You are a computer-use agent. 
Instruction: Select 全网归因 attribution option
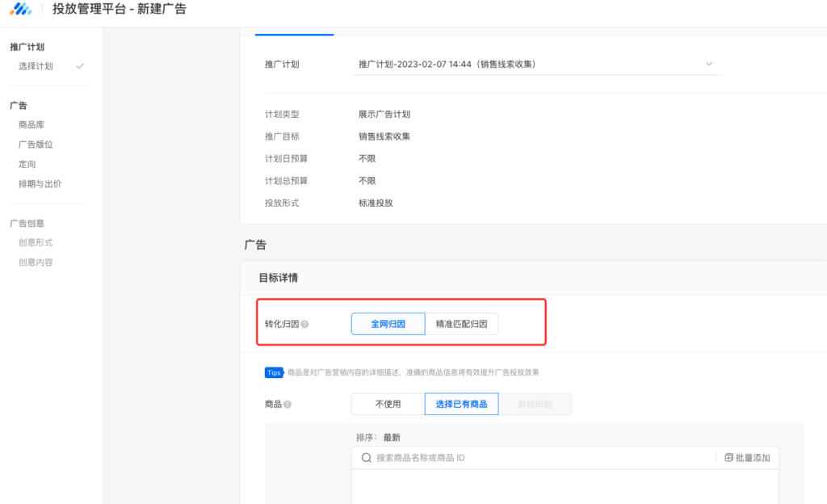click(388, 324)
